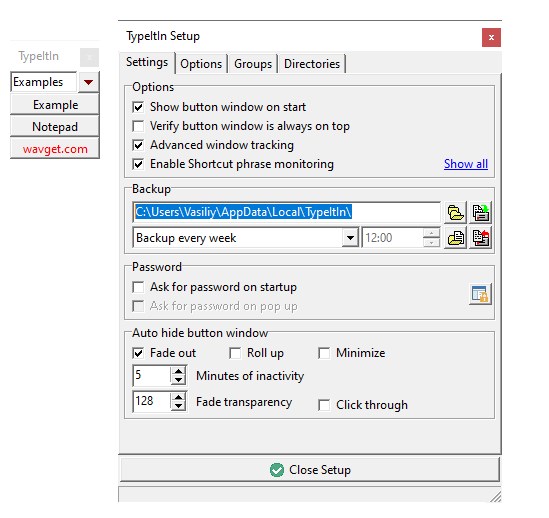
Task: Click the backup path input field
Action: (x=286, y=212)
